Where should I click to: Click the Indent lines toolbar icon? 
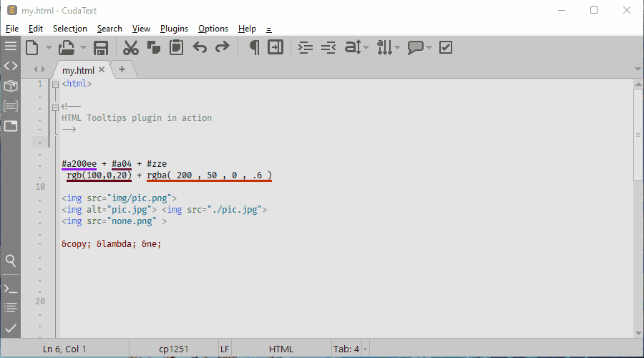pos(306,48)
